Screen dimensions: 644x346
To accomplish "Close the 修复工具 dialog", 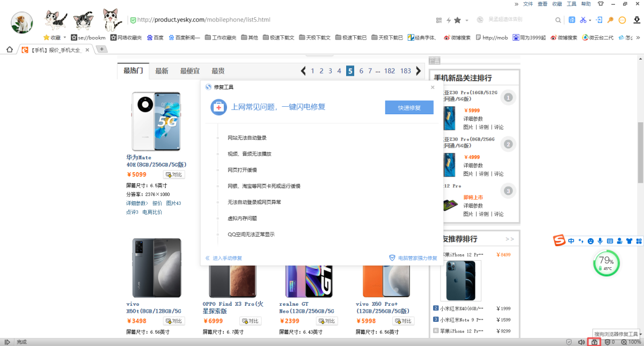I will pyautogui.click(x=433, y=87).
